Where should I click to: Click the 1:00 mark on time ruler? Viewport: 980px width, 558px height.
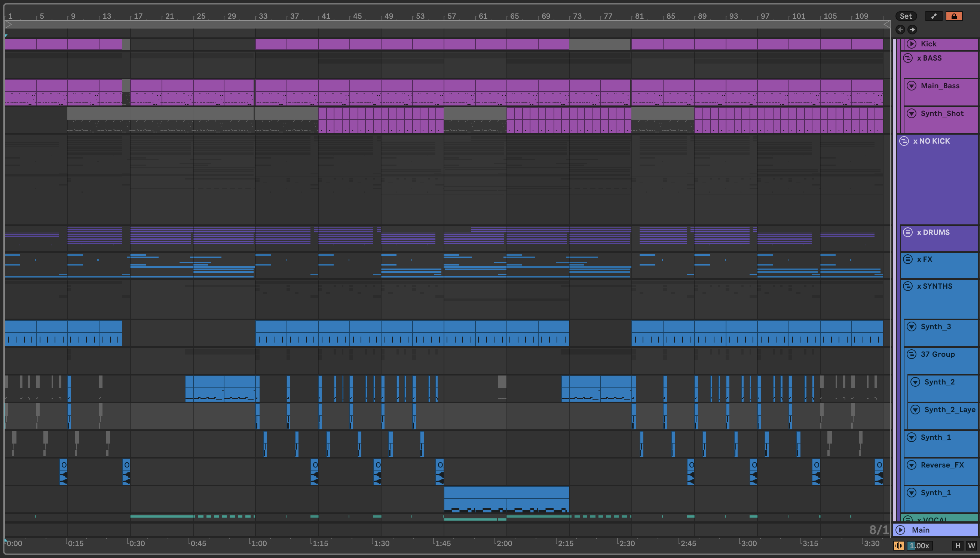259,543
